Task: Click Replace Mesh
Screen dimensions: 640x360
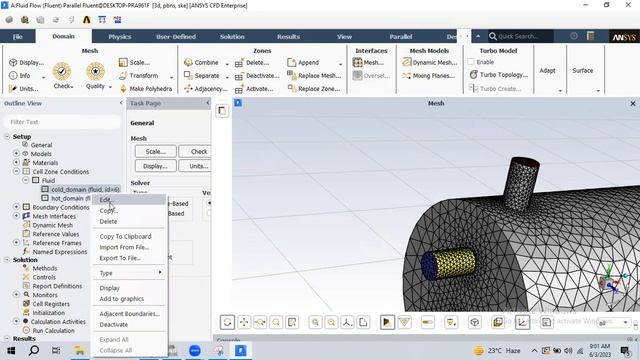Action: (x=314, y=76)
